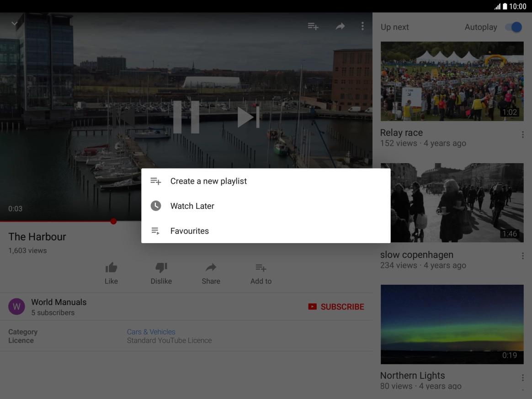Screen dimensions: 532x399
Task: Create a new playlist
Action: click(x=208, y=181)
